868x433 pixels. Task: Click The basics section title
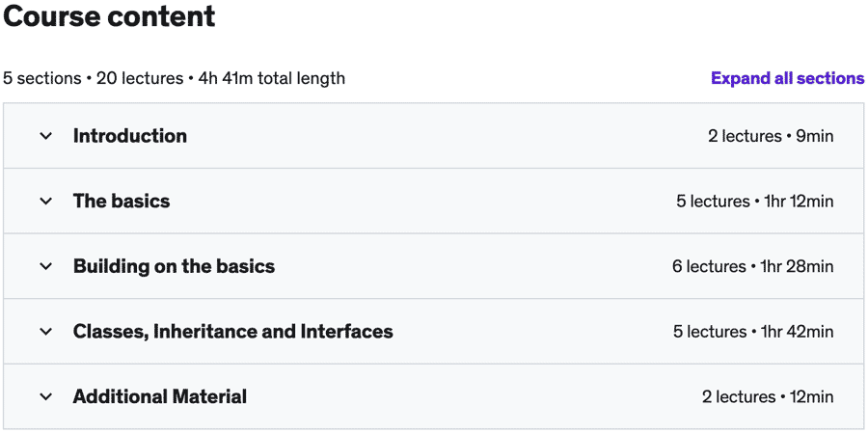pyautogui.click(x=122, y=202)
